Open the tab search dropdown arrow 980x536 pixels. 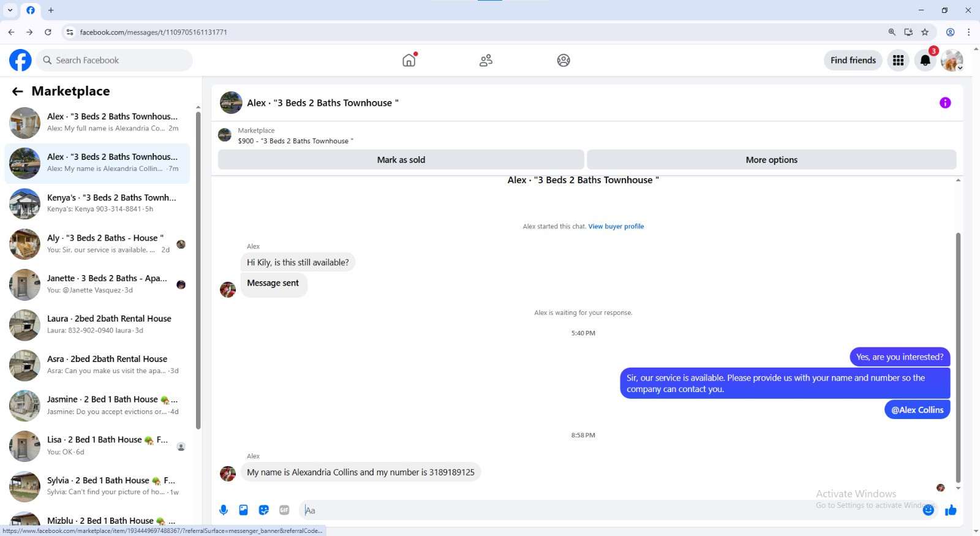pyautogui.click(x=10, y=10)
